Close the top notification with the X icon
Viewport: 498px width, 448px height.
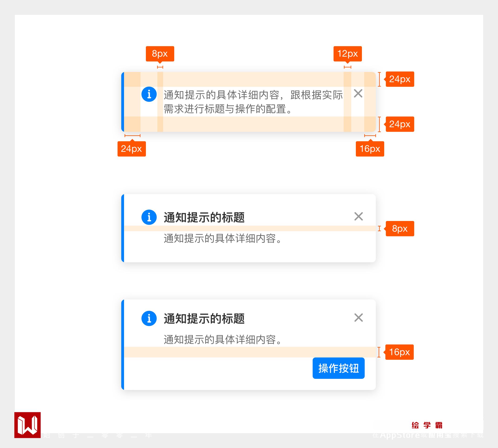point(358,94)
